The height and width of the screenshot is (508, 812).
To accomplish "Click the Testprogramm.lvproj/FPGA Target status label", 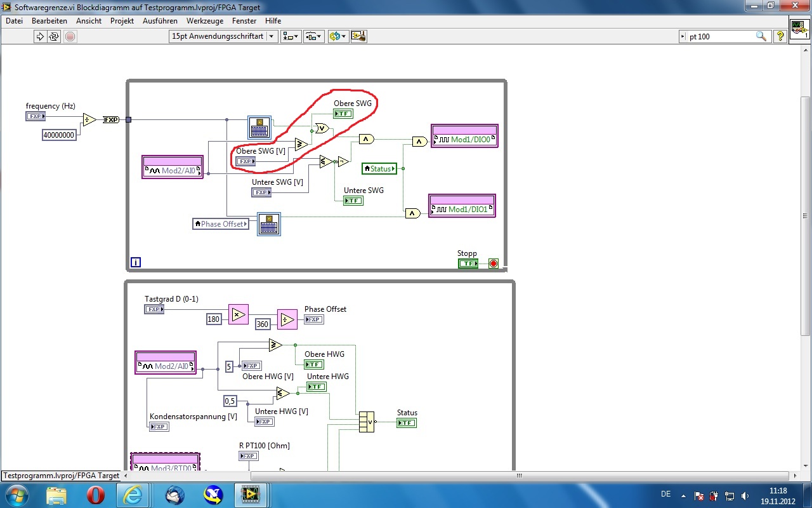I will pyautogui.click(x=61, y=475).
